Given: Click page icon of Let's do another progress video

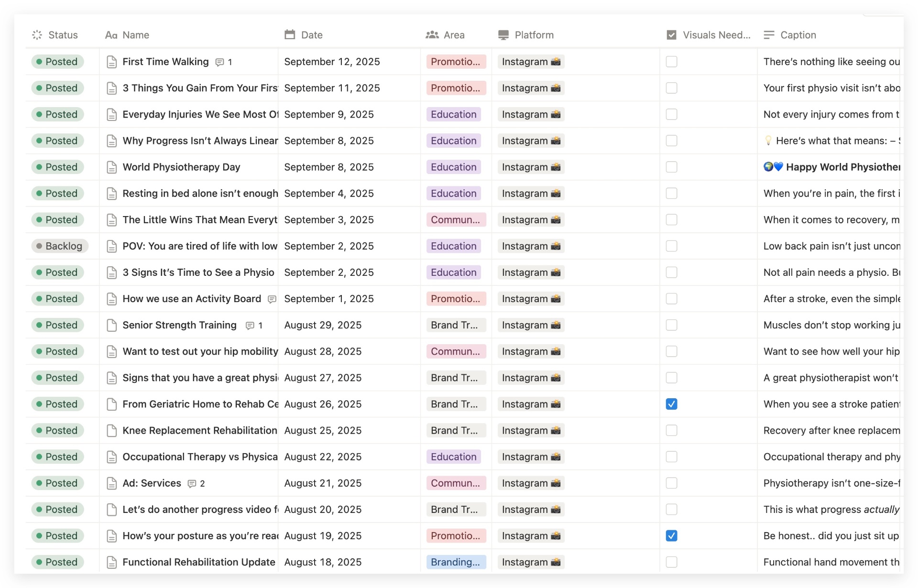Looking at the screenshot, I should [x=112, y=510].
